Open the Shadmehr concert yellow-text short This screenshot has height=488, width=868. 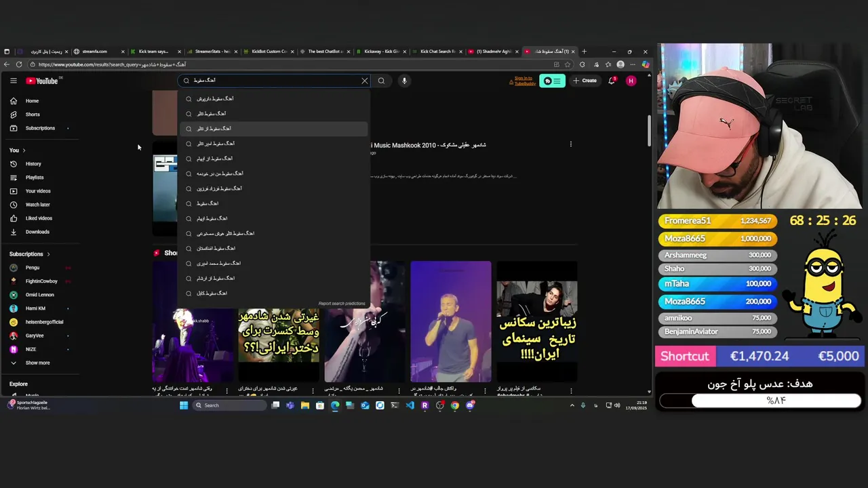pyautogui.click(x=279, y=321)
